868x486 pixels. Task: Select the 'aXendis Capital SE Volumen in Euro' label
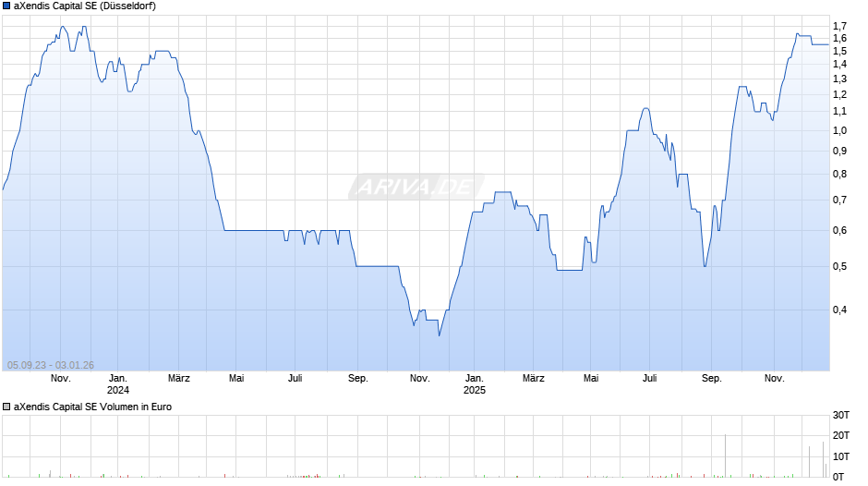[92, 407]
